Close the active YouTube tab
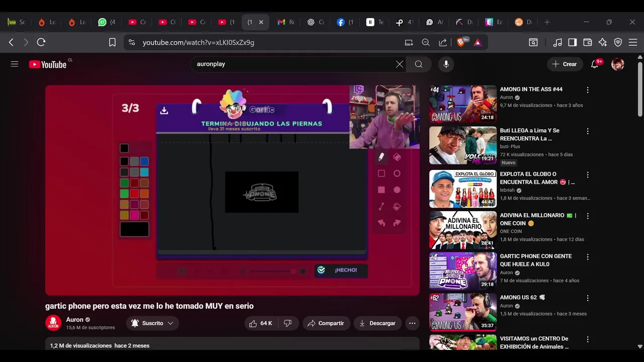The image size is (644, 362). pos(261,22)
